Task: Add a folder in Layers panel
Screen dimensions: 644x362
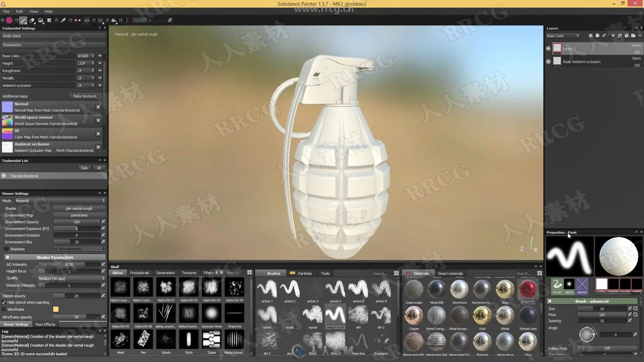Action: 633,36
